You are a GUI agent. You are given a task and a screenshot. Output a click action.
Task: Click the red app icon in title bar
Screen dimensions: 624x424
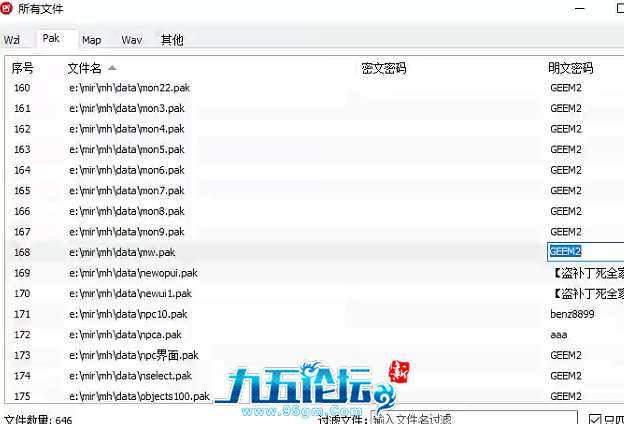pos(8,8)
